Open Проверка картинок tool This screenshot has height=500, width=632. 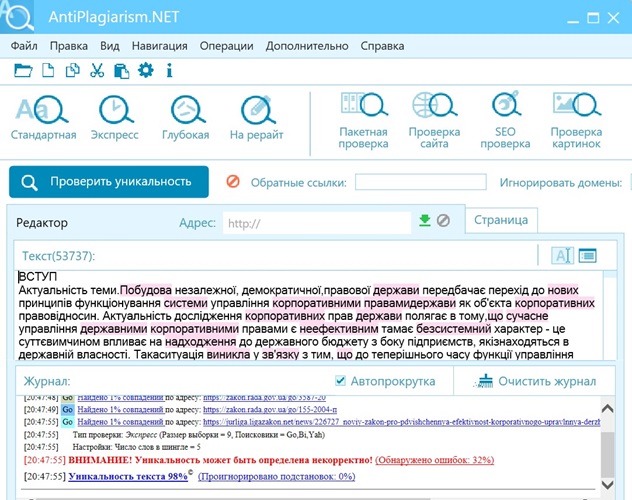click(x=575, y=119)
